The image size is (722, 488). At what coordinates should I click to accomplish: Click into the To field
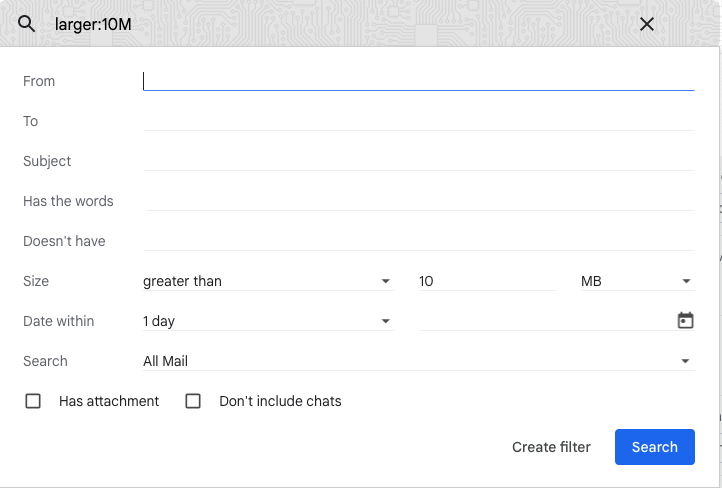click(419, 121)
